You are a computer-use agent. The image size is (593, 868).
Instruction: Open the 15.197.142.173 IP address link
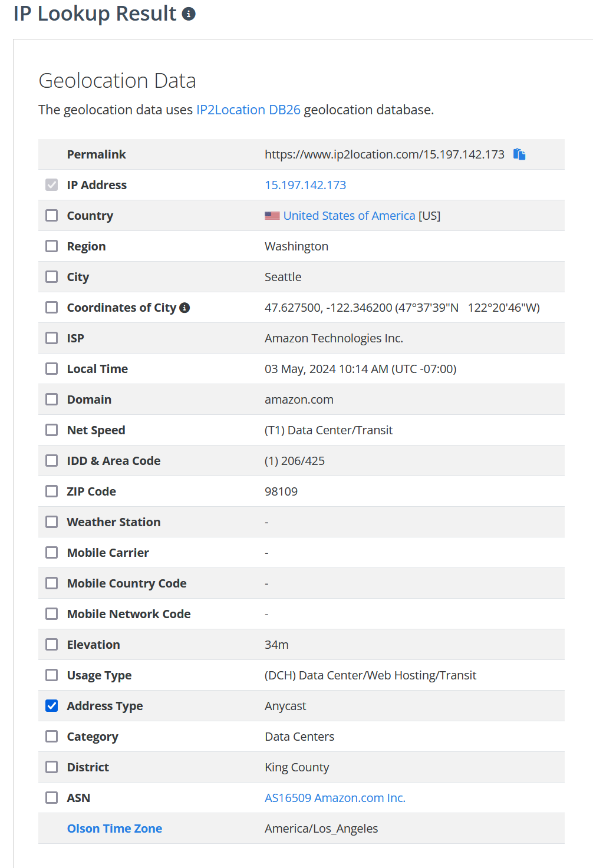(x=305, y=185)
